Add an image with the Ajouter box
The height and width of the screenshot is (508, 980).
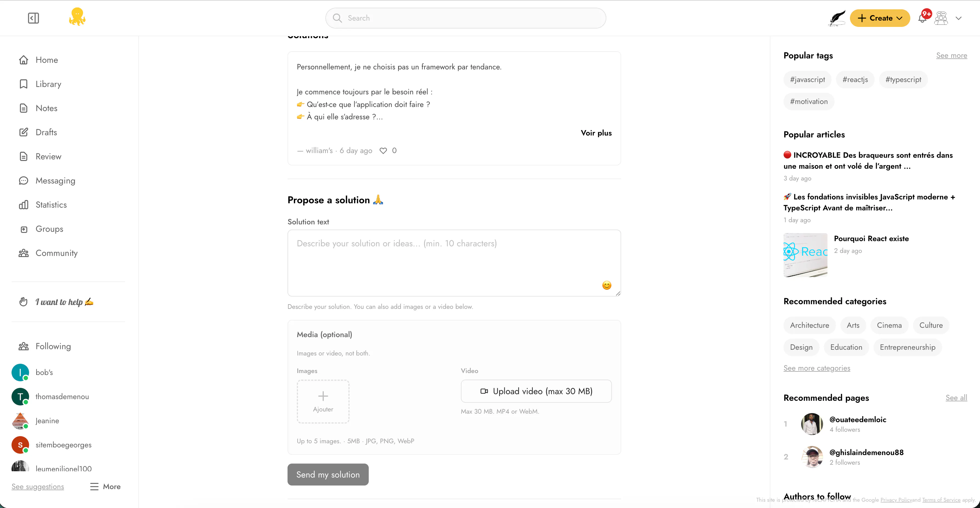(323, 402)
